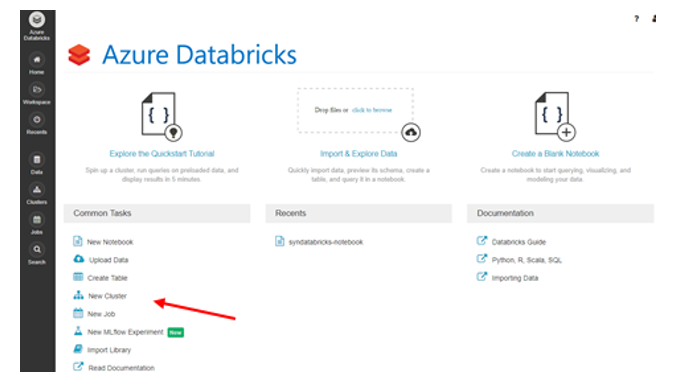Screen dimensions: 684x389
Task: Click the New Notebook page icon
Action: [x=78, y=241]
